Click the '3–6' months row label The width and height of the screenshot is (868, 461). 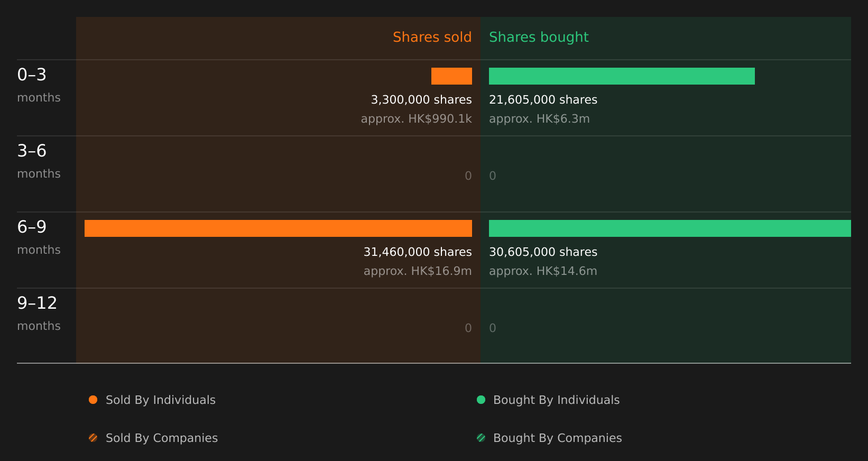[32, 151]
